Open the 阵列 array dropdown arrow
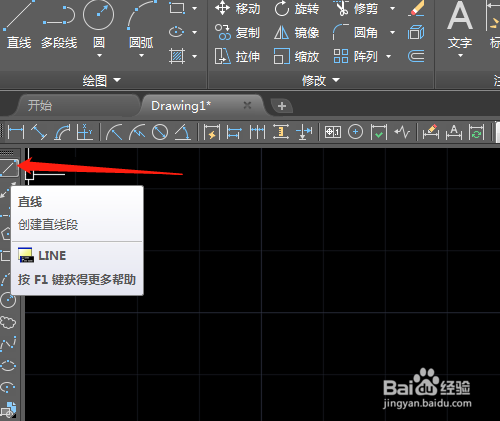Viewport: 500px width, 421px height. coord(389,56)
